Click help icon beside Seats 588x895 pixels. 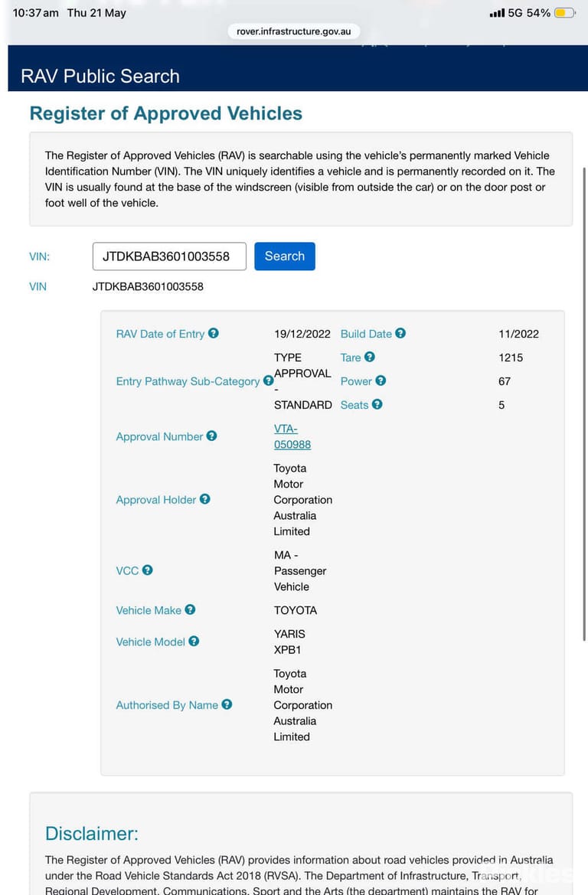377,405
